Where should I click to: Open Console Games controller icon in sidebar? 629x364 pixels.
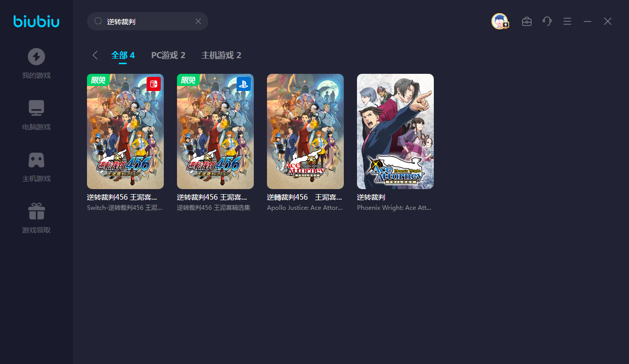point(36,160)
